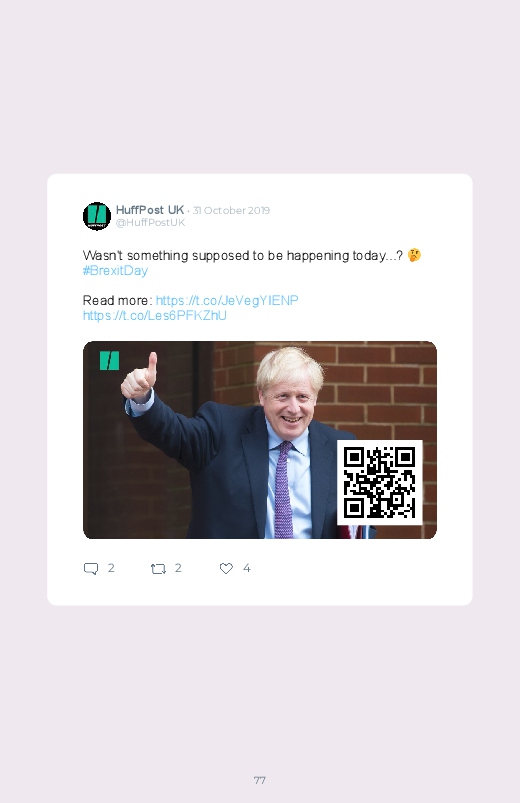Click the retweet arrows icon
Image resolution: width=520 pixels, height=803 pixels.
(x=158, y=568)
